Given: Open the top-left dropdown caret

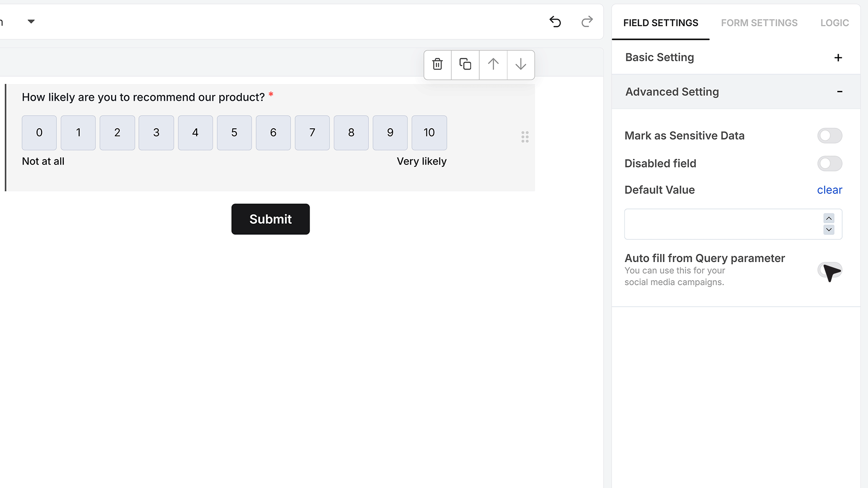Looking at the screenshot, I should tap(31, 21).
